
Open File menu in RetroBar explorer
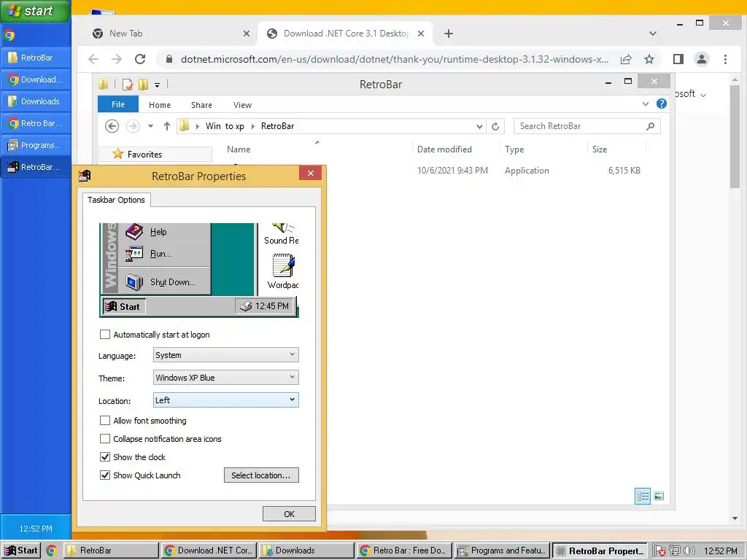pos(118,104)
